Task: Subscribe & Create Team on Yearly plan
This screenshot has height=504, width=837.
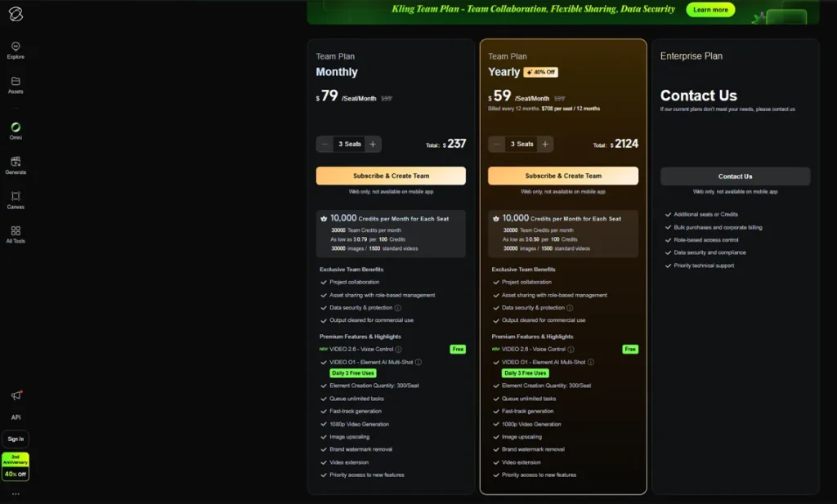Action: [x=562, y=176]
